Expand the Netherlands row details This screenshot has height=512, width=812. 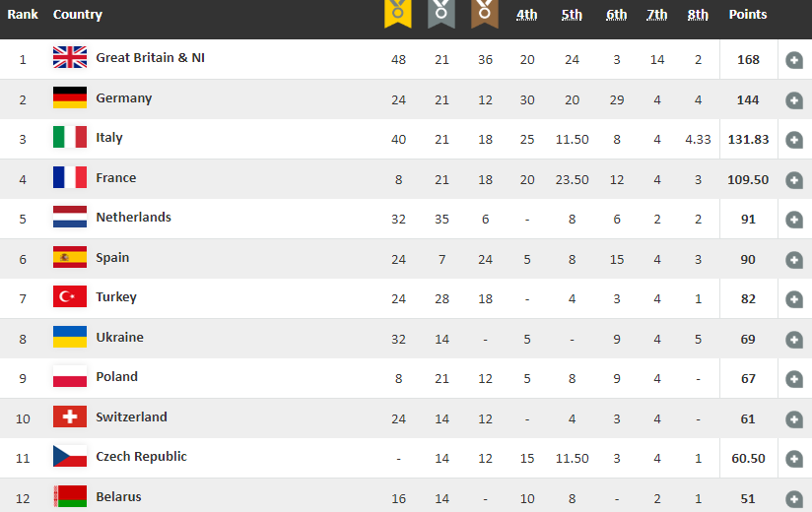[x=794, y=220]
